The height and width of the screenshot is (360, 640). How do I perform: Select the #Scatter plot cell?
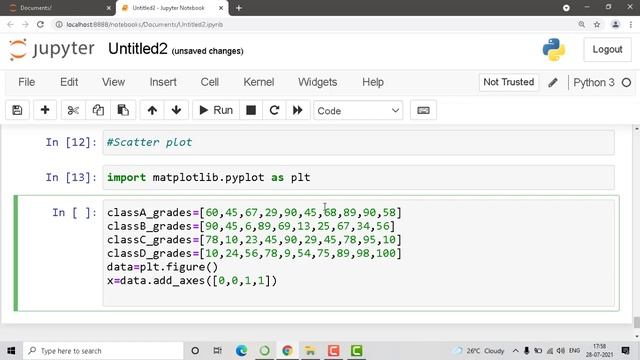358,142
